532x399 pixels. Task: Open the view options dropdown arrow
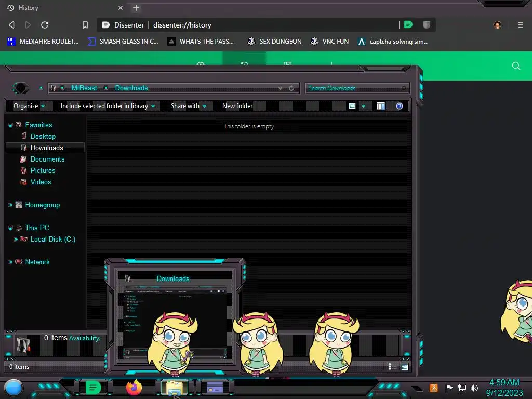pyautogui.click(x=363, y=106)
